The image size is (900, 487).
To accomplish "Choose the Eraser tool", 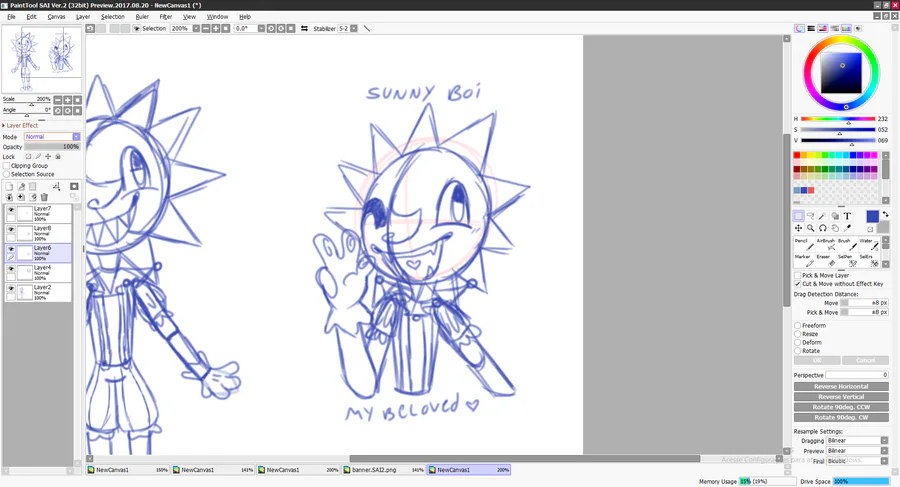I will coord(825,260).
